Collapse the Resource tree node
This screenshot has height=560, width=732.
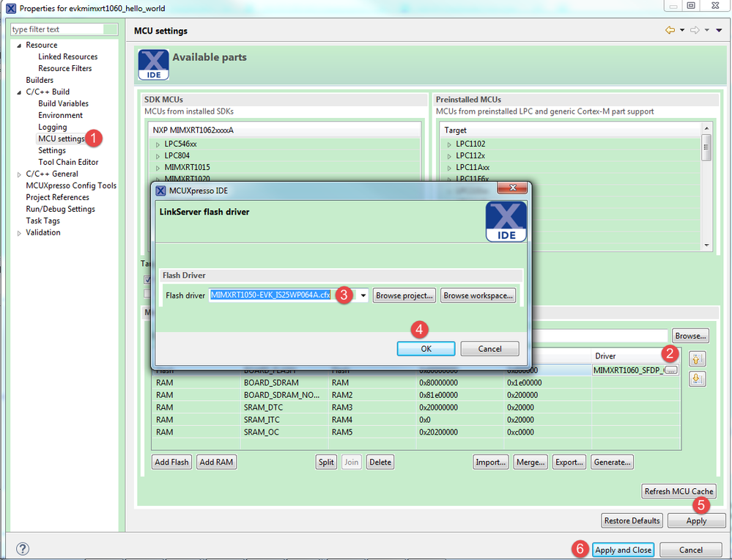coord(19,45)
